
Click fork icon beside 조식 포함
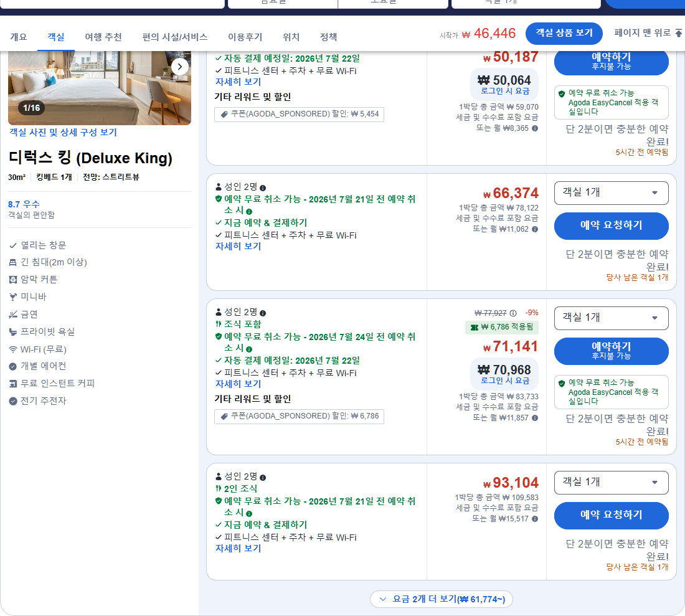pyautogui.click(x=219, y=324)
